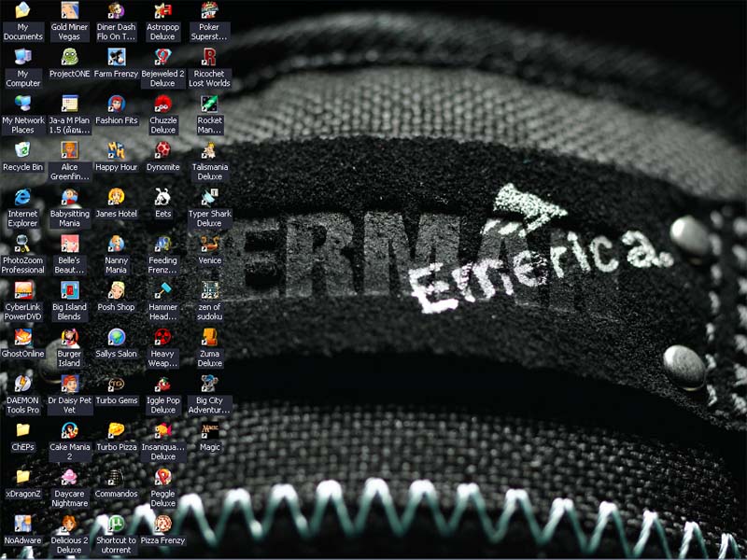747x560 pixels.
Task: Click the Sallys Salon icon
Action: [116, 337]
